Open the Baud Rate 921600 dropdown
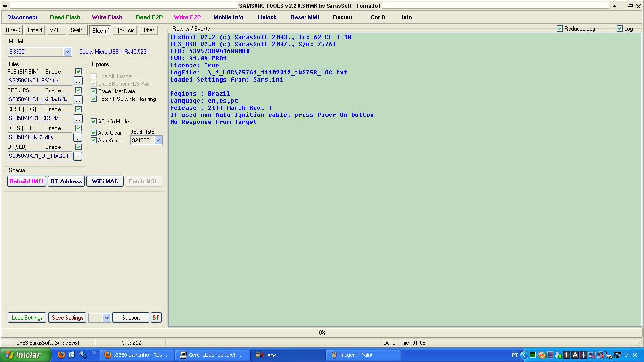 (158, 140)
